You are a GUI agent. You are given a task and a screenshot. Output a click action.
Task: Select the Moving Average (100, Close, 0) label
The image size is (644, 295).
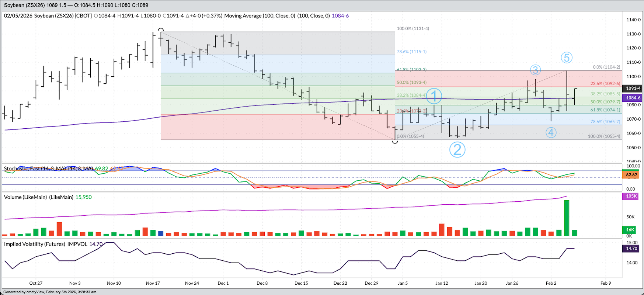[260, 16]
